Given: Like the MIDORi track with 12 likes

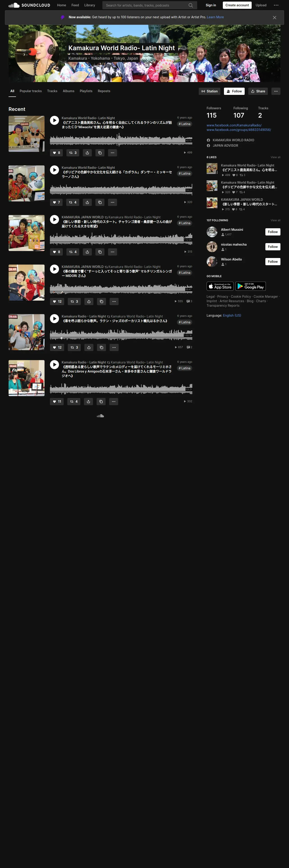Looking at the screenshot, I should (x=57, y=301).
